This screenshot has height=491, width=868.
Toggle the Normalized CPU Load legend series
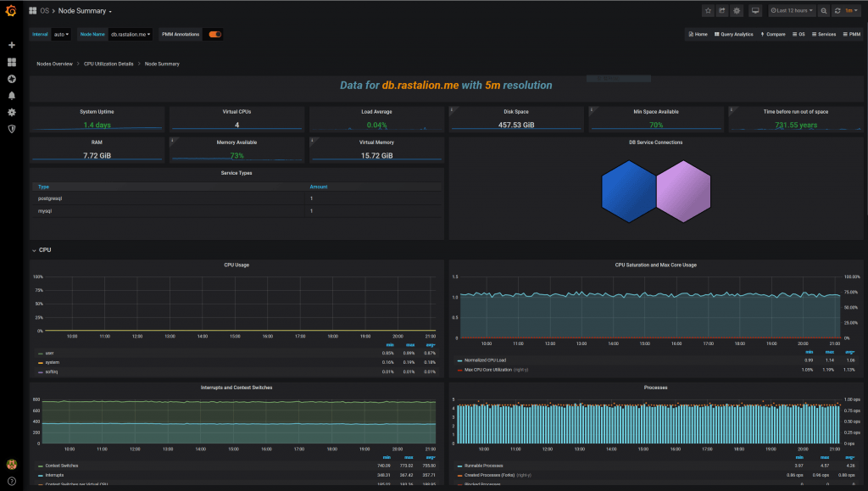tap(487, 360)
